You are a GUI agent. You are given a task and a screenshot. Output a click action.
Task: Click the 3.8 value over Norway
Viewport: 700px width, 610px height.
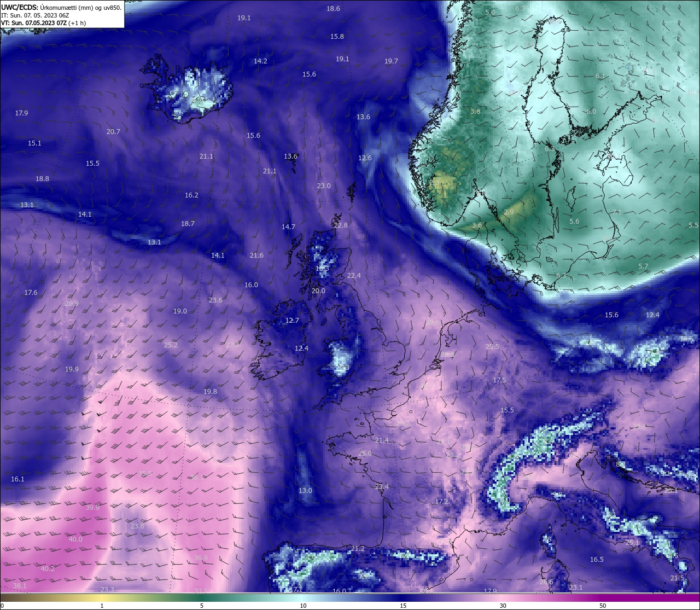[475, 112]
